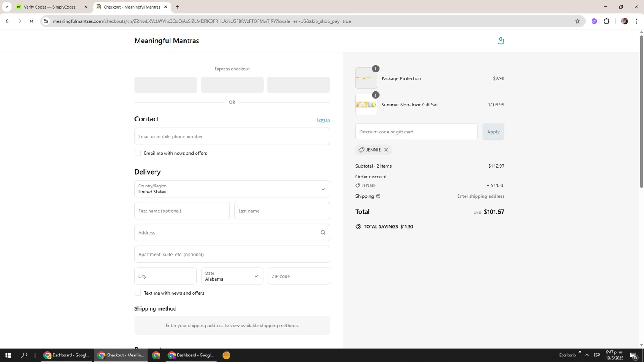Click the browser address bar URL
The height and width of the screenshot is (362, 644).
(202, 21)
